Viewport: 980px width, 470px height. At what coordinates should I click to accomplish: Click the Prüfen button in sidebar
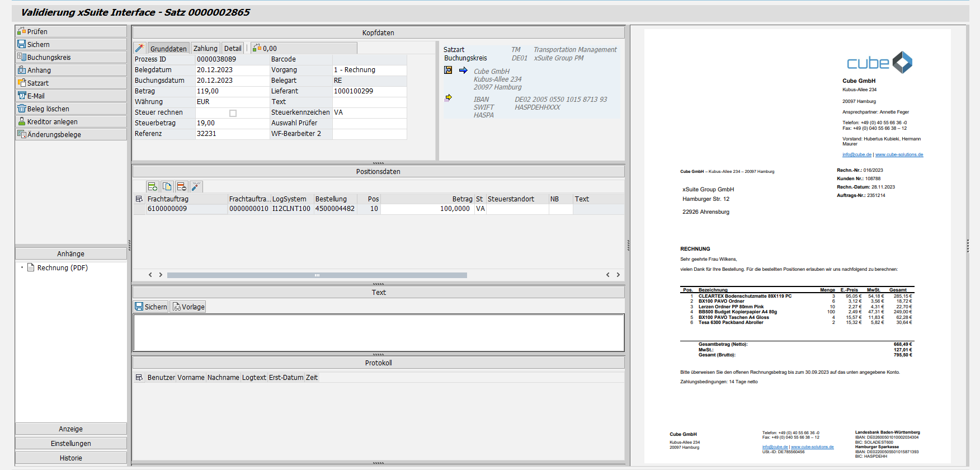pyautogui.click(x=71, y=31)
